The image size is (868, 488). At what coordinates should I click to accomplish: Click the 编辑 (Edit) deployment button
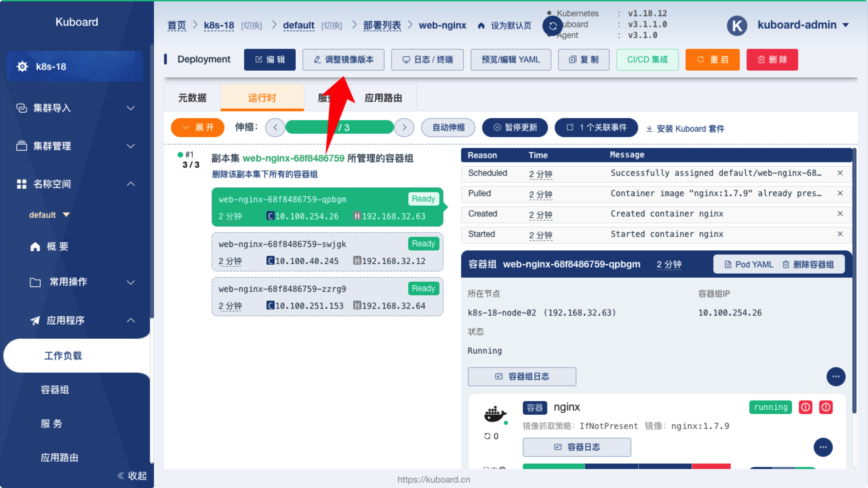pyautogui.click(x=270, y=60)
